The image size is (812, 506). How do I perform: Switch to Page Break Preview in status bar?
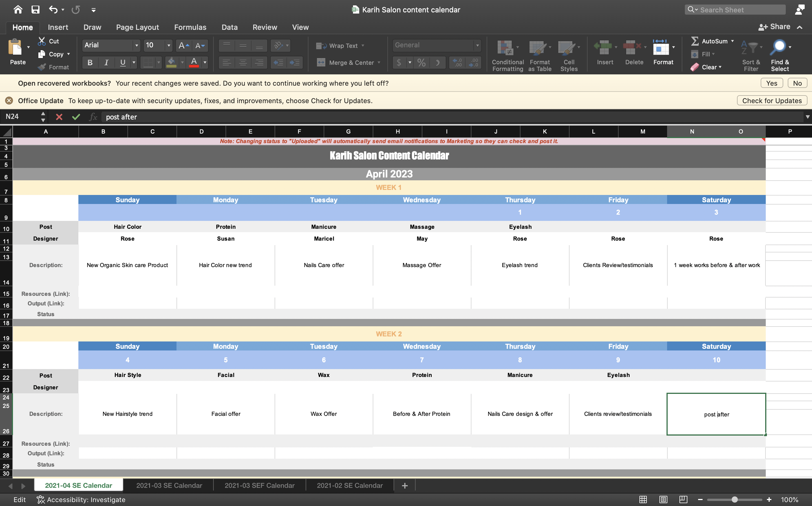pos(683,499)
